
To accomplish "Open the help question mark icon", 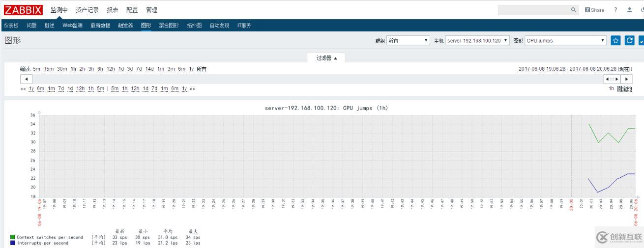I will (x=615, y=10).
